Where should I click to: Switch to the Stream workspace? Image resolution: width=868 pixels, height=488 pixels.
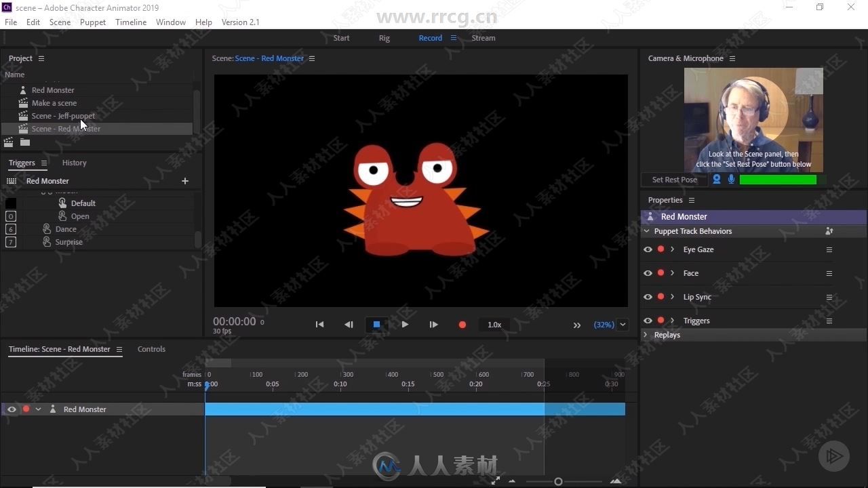(484, 38)
